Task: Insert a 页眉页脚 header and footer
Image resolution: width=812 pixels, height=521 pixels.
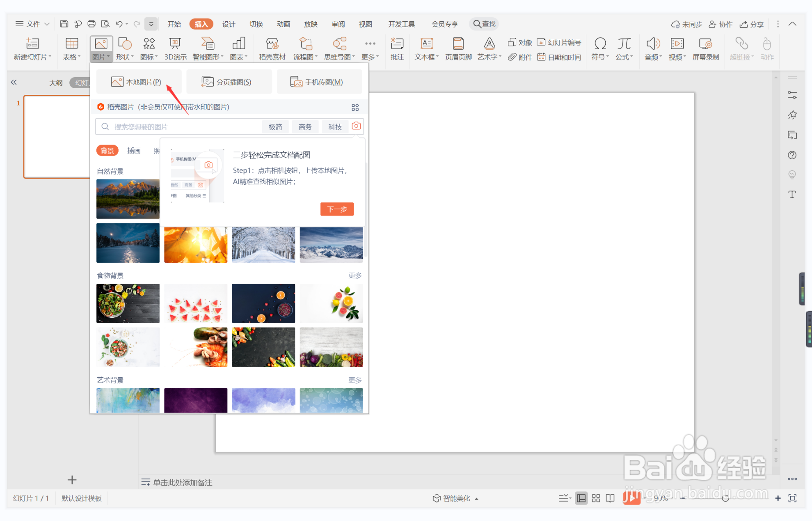Action: click(458, 49)
